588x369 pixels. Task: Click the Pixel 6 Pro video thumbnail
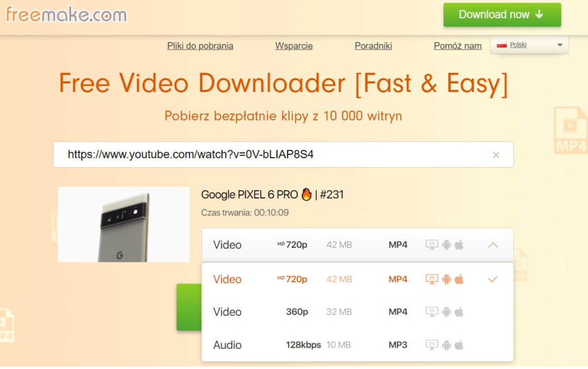pyautogui.click(x=124, y=225)
